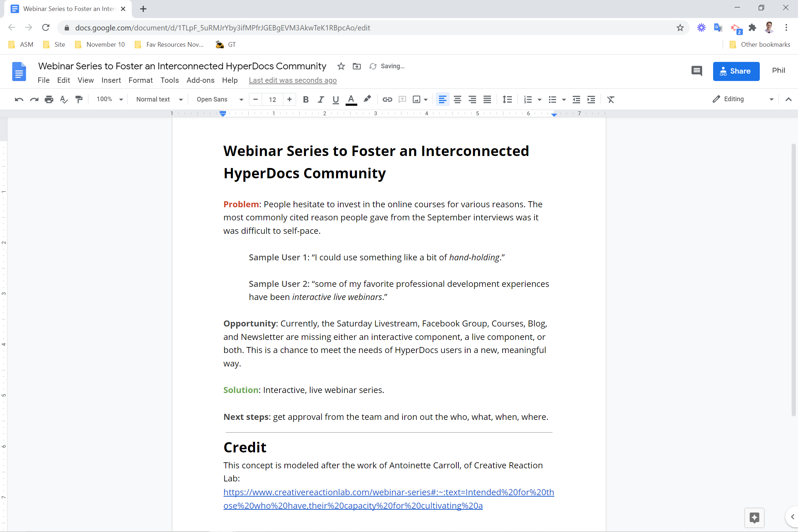798x532 pixels.
Task: Undo the last edit
Action: [x=18, y=99]
